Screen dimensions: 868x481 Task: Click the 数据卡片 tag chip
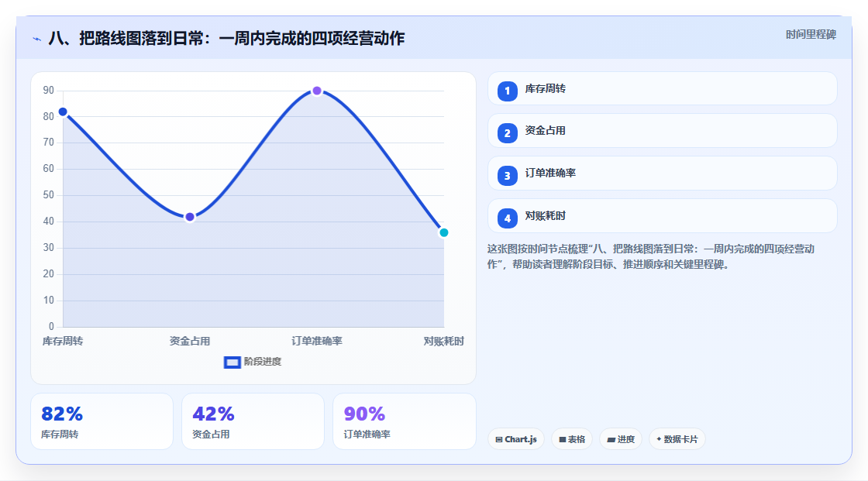click(x=677, y=439)
